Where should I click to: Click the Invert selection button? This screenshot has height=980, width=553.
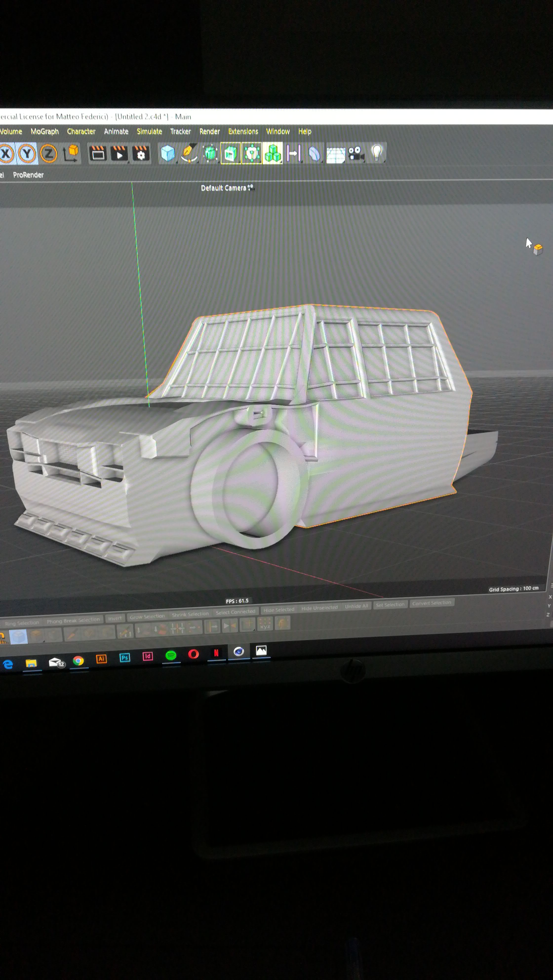[x=115, y=618]
